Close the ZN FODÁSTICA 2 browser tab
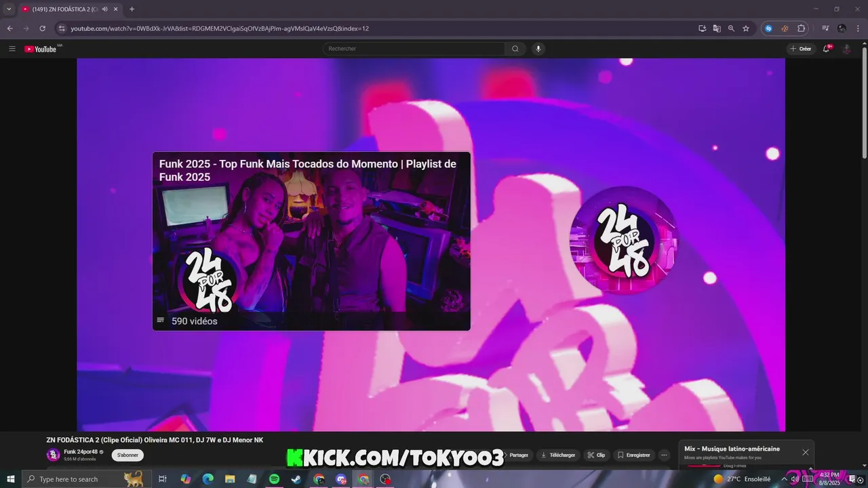The height and width of the screenshot is (488, 868). pyautogui.click(x=116, y=9)
